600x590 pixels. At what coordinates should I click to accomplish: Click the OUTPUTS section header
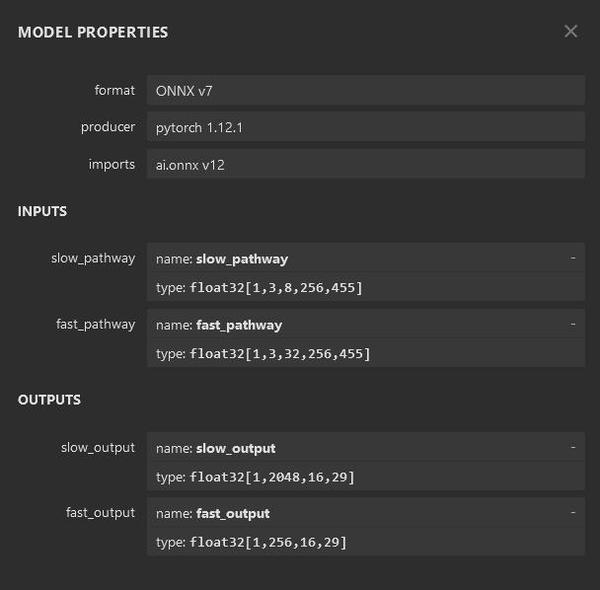click(x=49, y=400)
